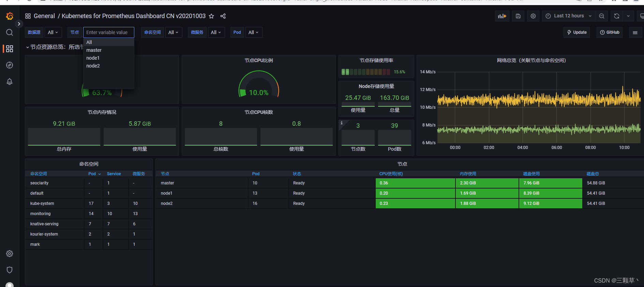The image size is (644, 287).
Task: Open Grafana home logo
Action: point(10,16)
